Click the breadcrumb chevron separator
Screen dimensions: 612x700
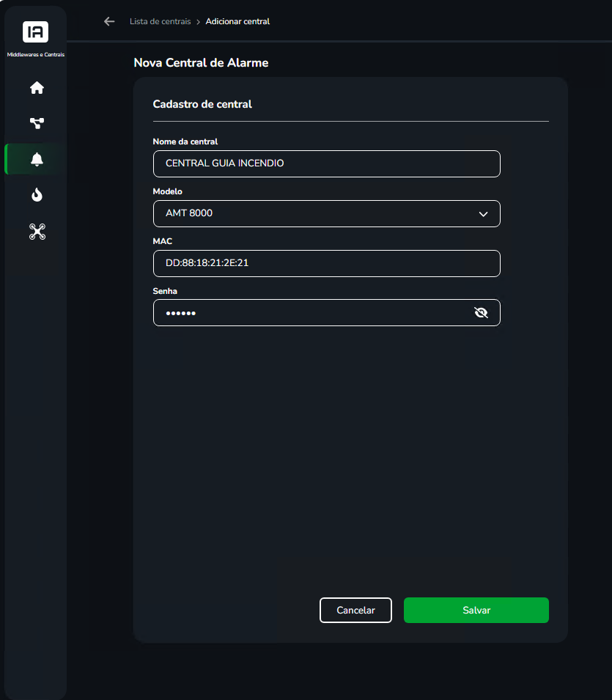click(x=198, y=22)
